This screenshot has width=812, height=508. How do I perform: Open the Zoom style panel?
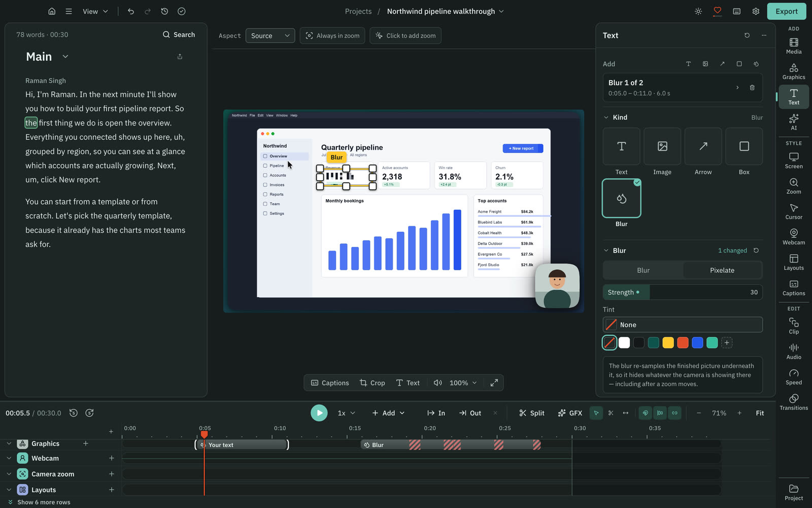point(794,186)
